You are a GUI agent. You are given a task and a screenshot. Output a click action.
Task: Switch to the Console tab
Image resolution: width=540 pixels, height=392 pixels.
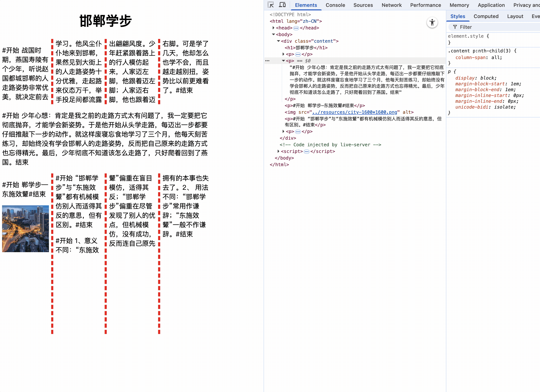point(335,5)
